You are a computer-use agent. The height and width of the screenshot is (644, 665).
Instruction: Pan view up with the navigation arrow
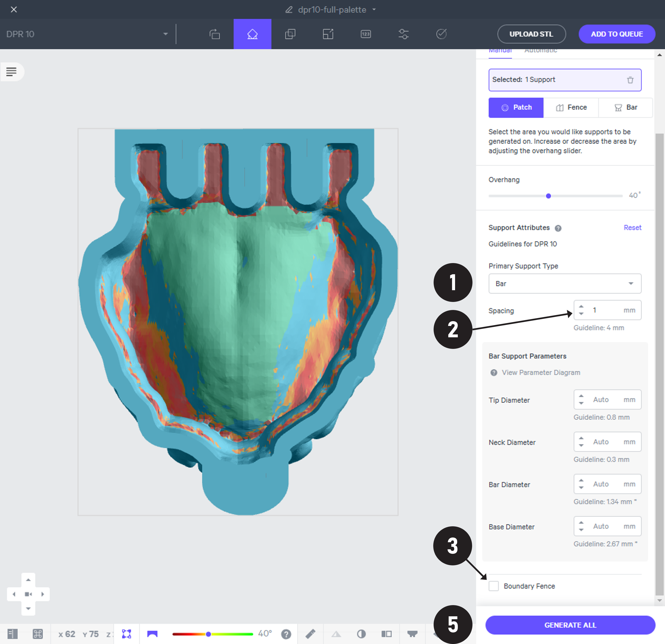(28, 580)
